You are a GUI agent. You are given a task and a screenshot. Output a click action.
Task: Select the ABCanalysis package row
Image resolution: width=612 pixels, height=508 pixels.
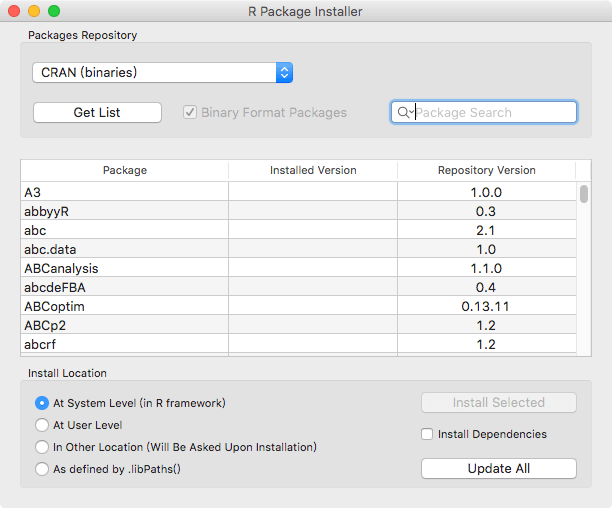(x=299, y=268)
